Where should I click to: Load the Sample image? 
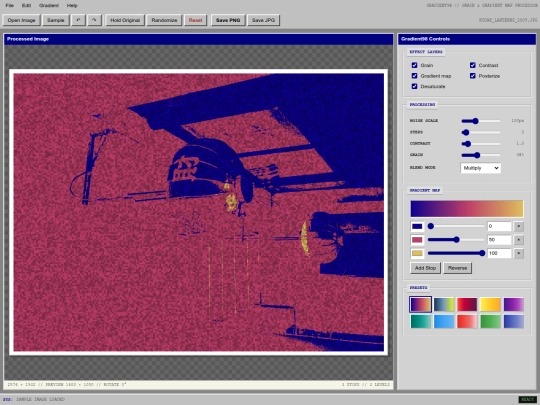click(55, 20)
